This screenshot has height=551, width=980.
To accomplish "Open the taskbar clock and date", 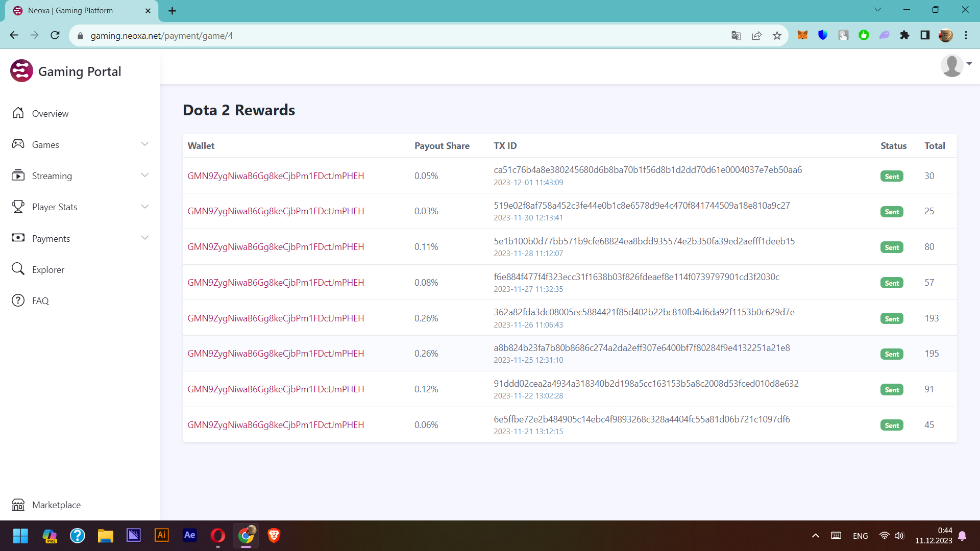I will pyautogui.click(x=934, y=536).
